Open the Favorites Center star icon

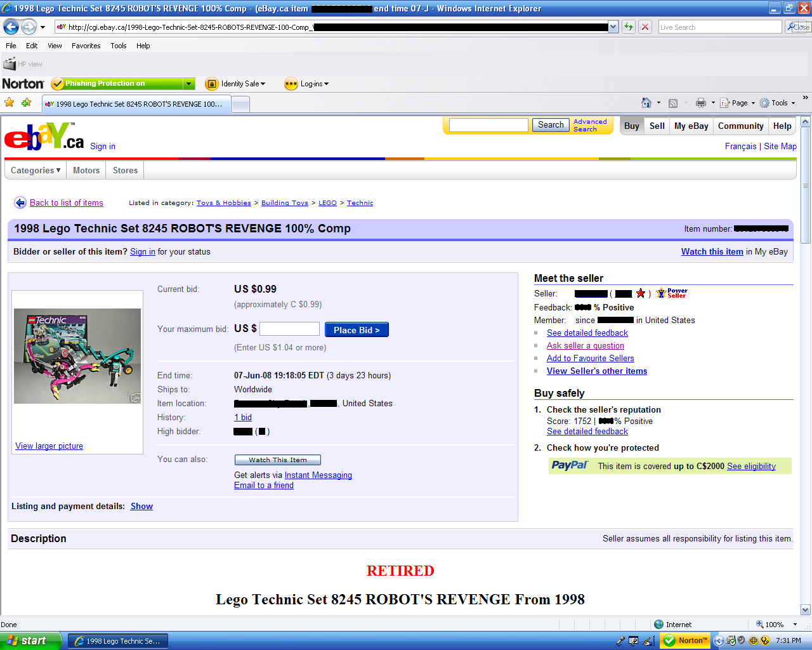pyautogui.click(x=9, y=102)
